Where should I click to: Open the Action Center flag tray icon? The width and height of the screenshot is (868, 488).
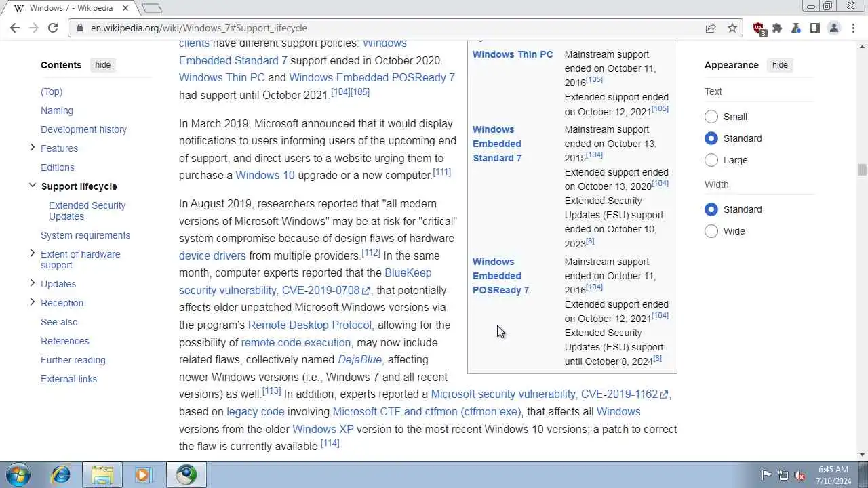click(766, 475)
